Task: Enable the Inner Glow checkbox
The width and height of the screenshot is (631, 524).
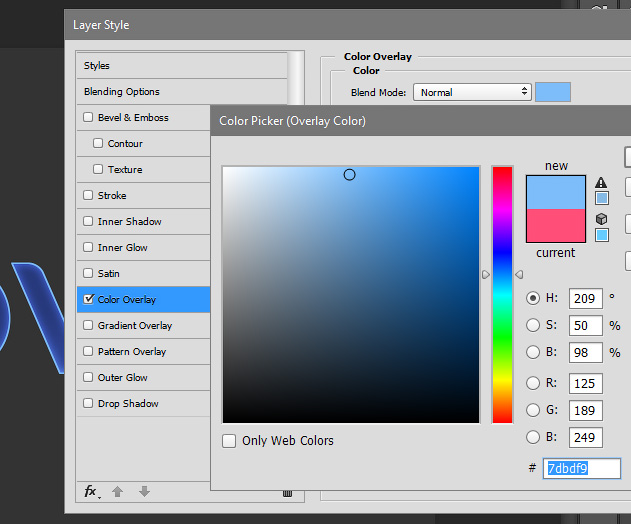Action: coord(88,247)
